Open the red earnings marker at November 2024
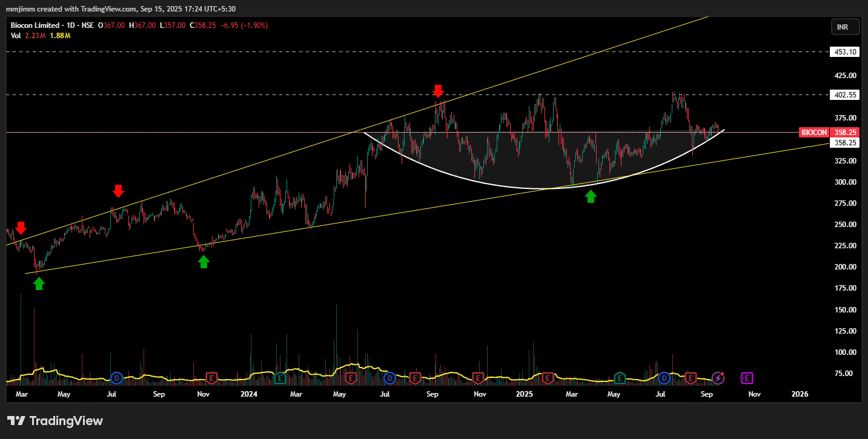The height and width of the screenshot is (439, 868). (478, 378)
